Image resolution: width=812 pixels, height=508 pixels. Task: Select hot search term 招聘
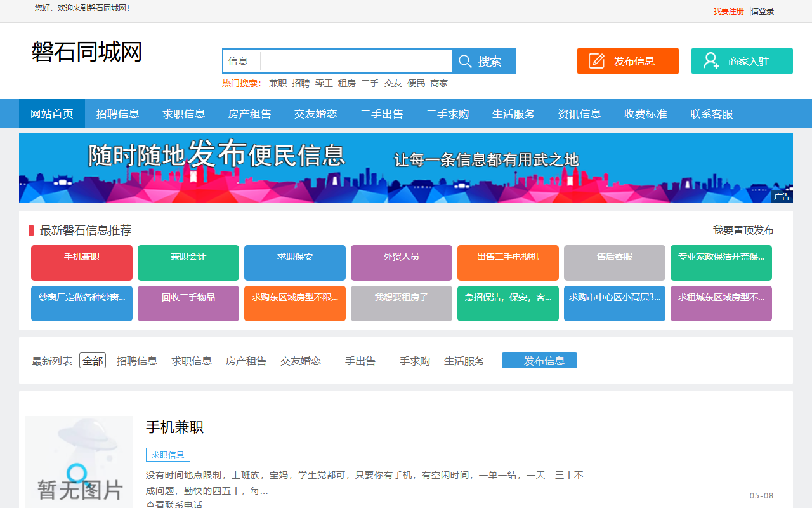[301, 83]
